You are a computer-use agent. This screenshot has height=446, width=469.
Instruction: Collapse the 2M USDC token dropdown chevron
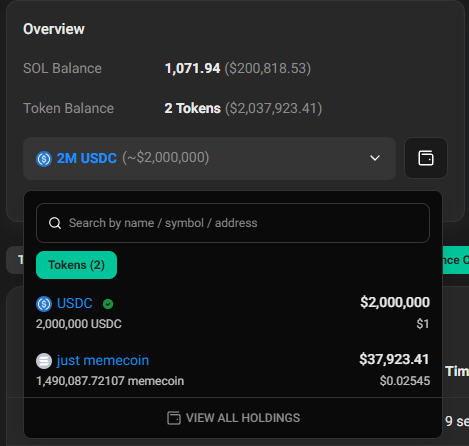coord(375,158)
